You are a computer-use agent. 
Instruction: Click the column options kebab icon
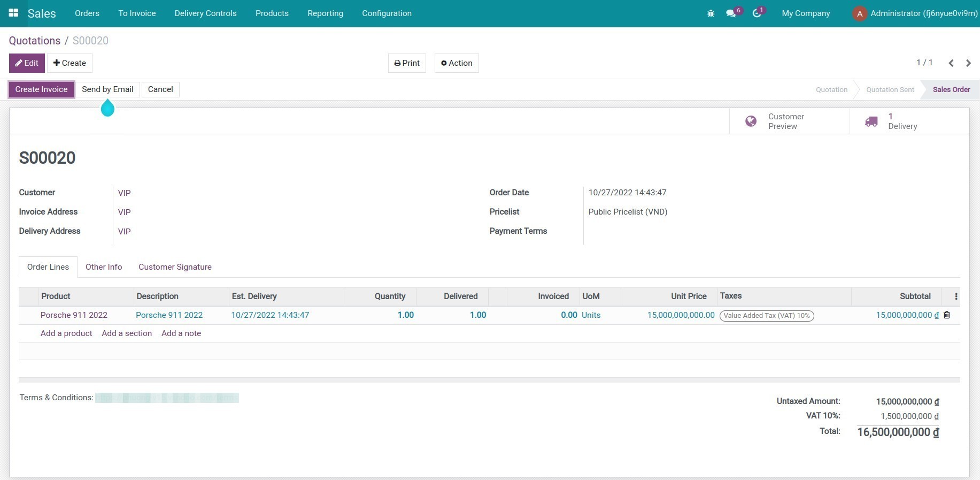(x=956, y=296)
